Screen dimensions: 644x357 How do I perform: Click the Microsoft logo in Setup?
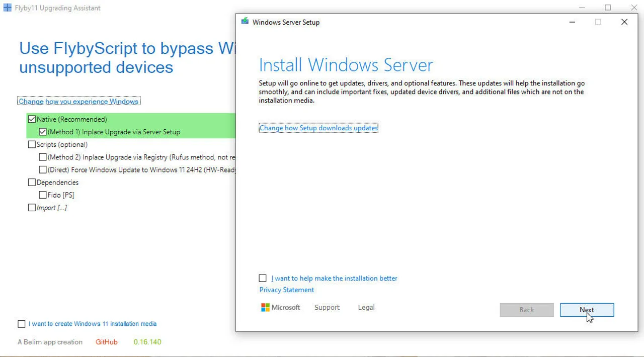pyautogui.click(x=280, y=307)
